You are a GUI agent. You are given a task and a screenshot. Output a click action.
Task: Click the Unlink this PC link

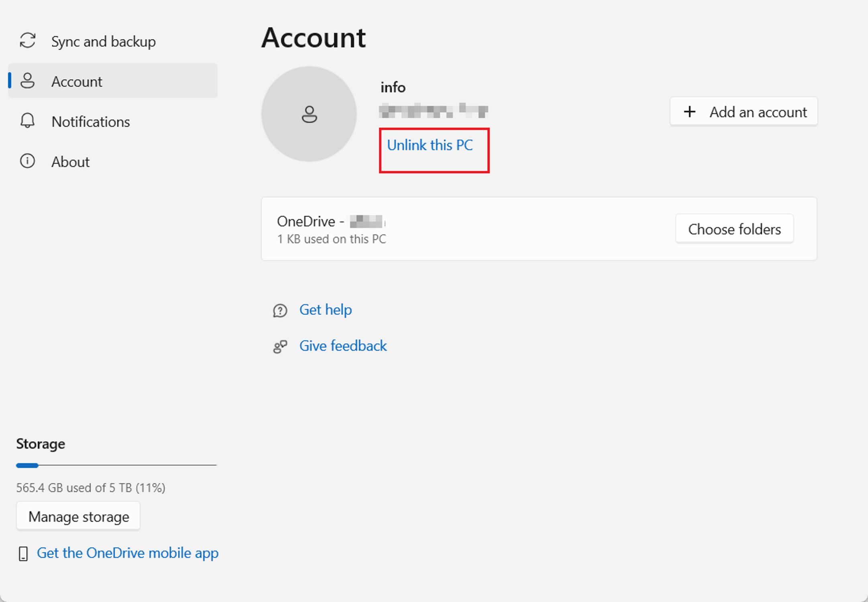(430, 145)
